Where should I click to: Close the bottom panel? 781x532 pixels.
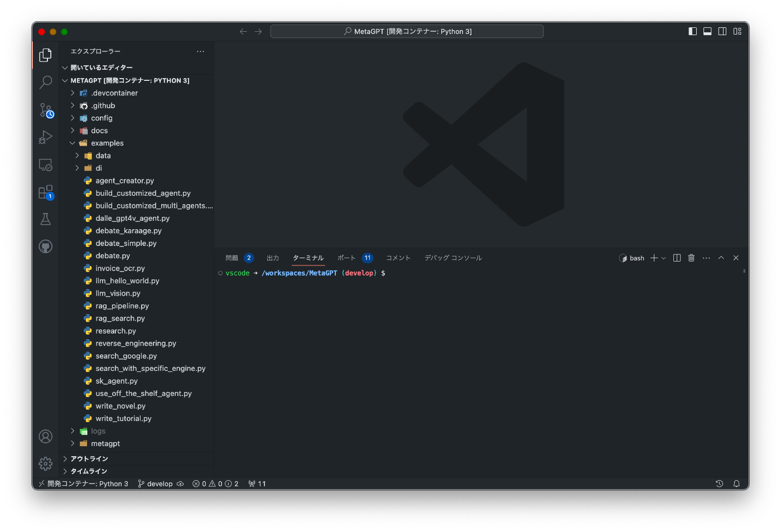coord(736,258)
